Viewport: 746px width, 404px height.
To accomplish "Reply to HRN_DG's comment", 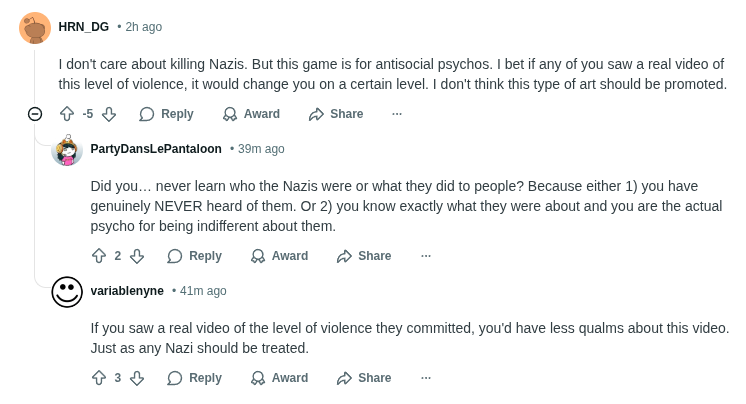I will (166, 114).
